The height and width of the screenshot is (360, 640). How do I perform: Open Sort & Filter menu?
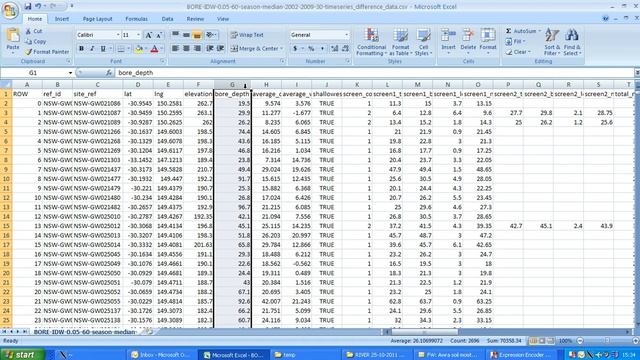coord(552,42)
